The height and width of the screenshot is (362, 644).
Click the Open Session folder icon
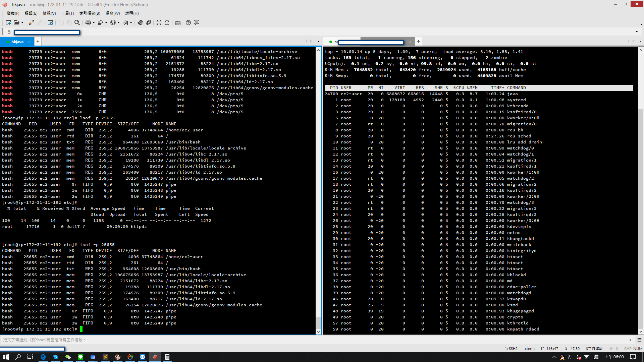coord(16,22)
